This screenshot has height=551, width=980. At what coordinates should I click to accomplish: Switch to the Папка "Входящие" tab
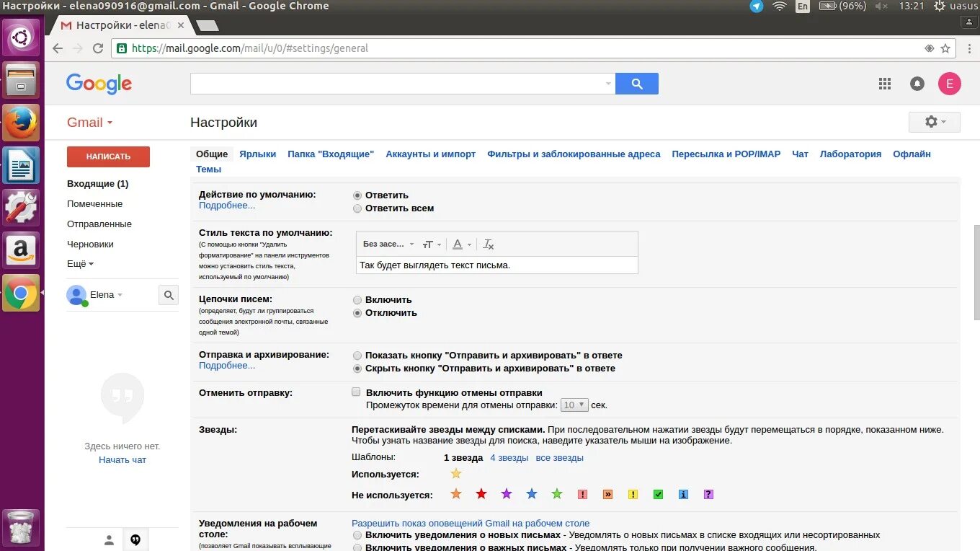pyautogui.click(x=331, y=154)
